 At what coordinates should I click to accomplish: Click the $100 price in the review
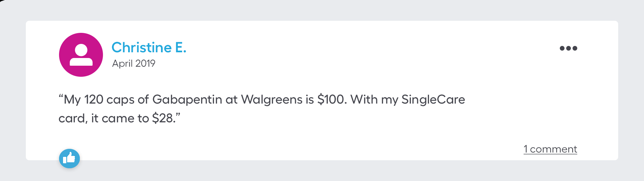tap(331, 100)
